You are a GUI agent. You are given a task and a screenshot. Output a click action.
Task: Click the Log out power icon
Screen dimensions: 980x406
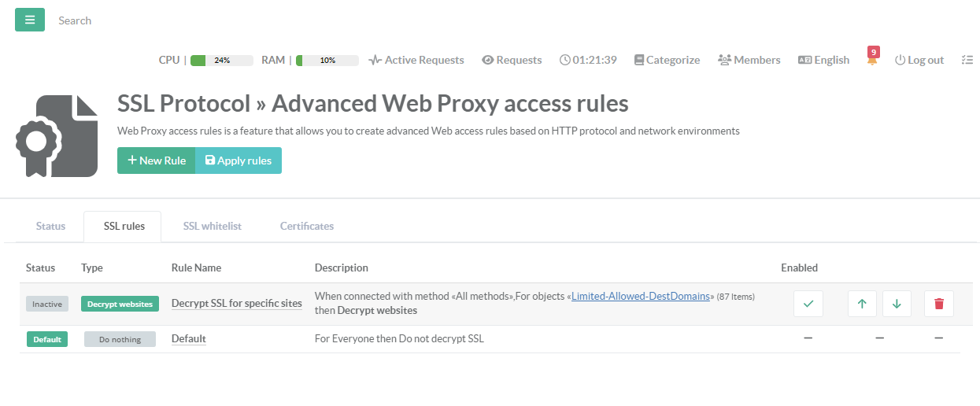tap(900, 60)
